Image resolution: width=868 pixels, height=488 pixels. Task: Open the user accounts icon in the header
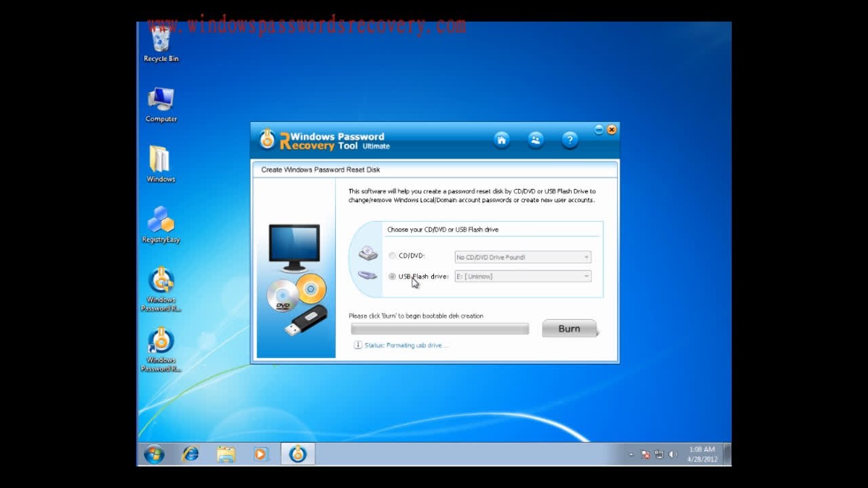(536, 140)
